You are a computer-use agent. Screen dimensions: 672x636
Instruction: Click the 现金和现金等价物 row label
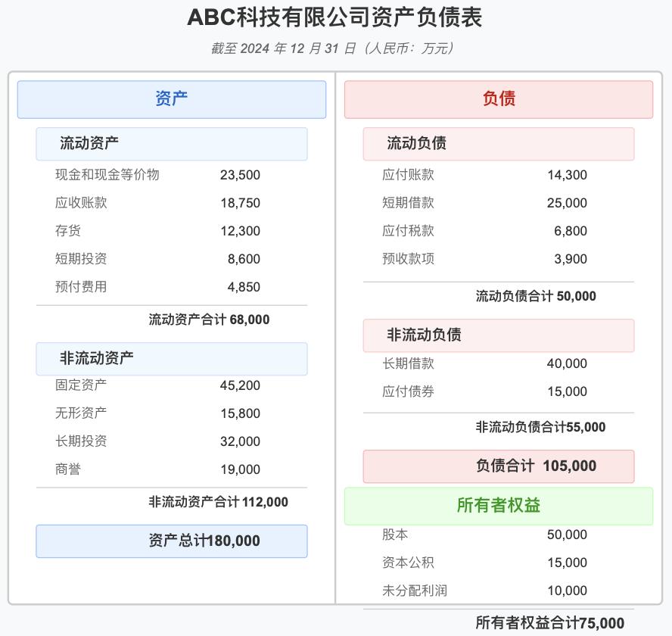click(107, 175)
